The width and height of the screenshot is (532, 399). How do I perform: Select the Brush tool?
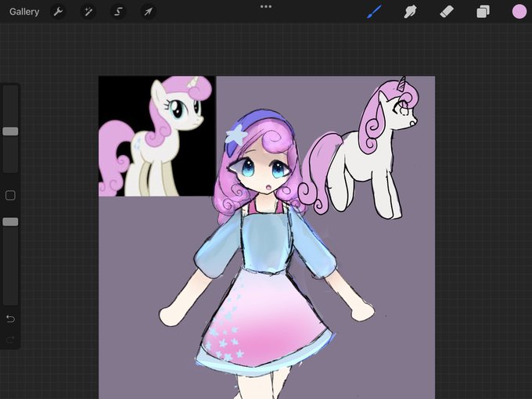374,12
